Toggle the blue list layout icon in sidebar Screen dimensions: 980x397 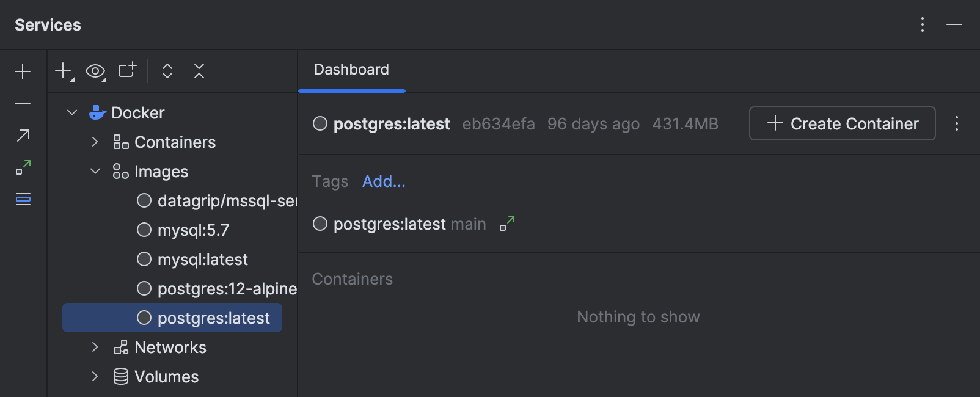[x=23, y=198]
